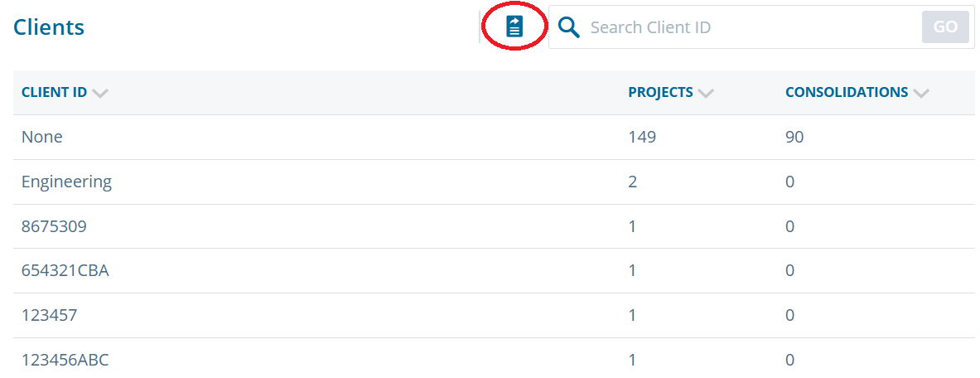Click Engineering's projects count of 2
The image size is (980, 378).
(633, 182)
